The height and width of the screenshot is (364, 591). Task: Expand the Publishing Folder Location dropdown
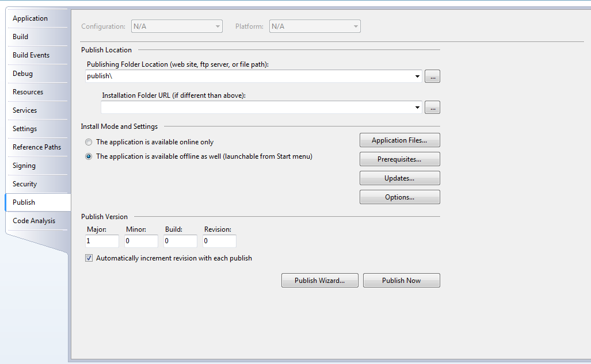[x=417, y=76]
